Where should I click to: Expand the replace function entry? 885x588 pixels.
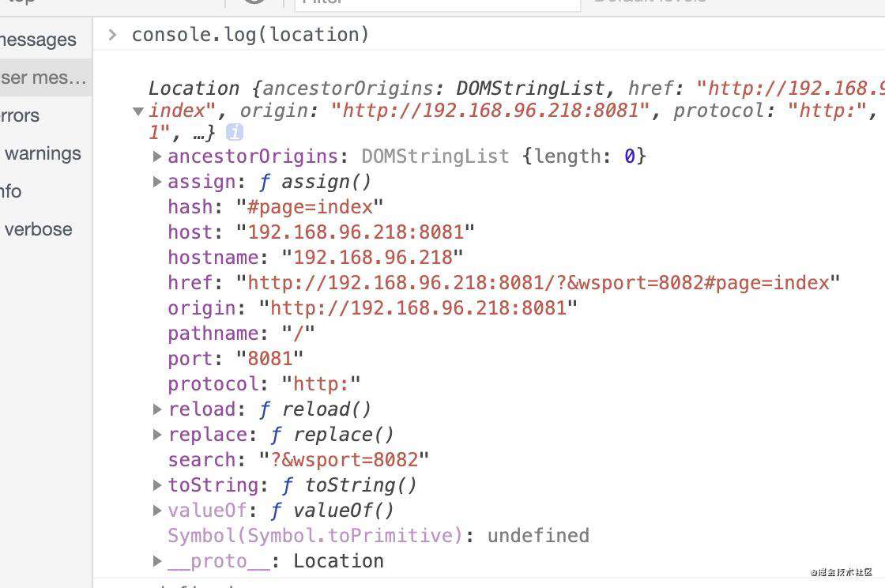pos(157,435)
